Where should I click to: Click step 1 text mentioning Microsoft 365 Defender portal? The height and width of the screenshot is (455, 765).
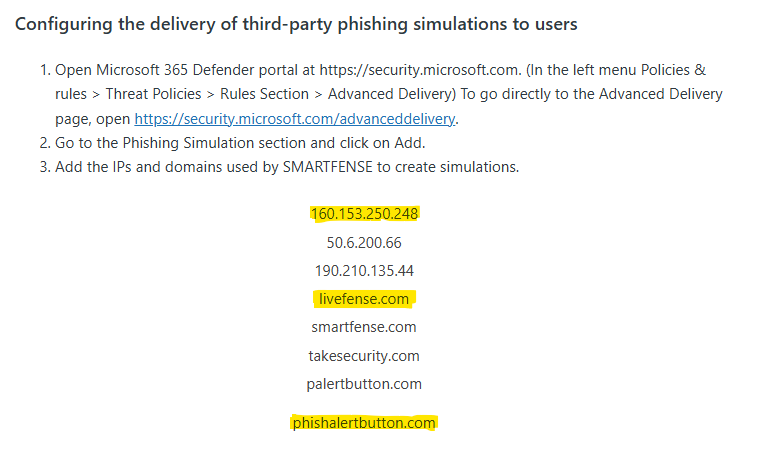(x=388, y=94)
